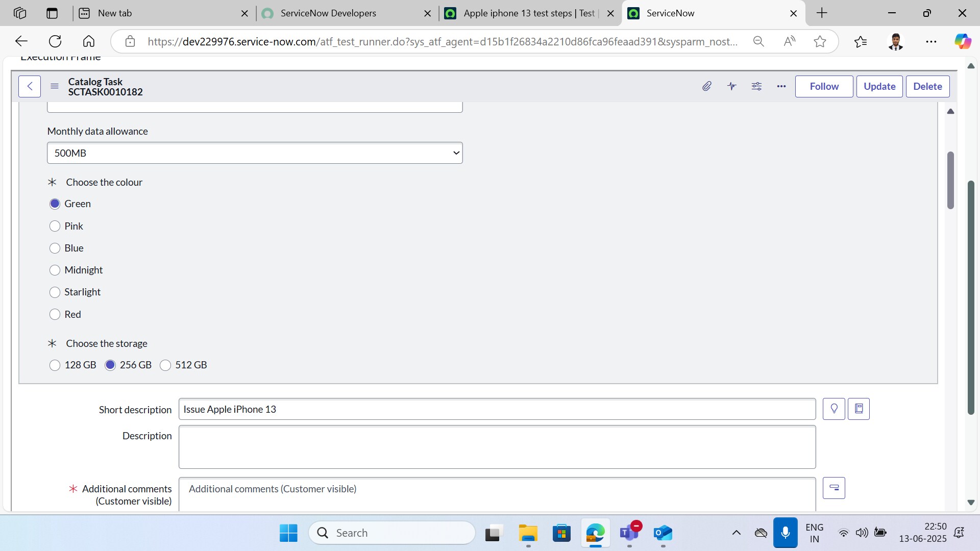Close the New tab browser tab

[244, 13]
